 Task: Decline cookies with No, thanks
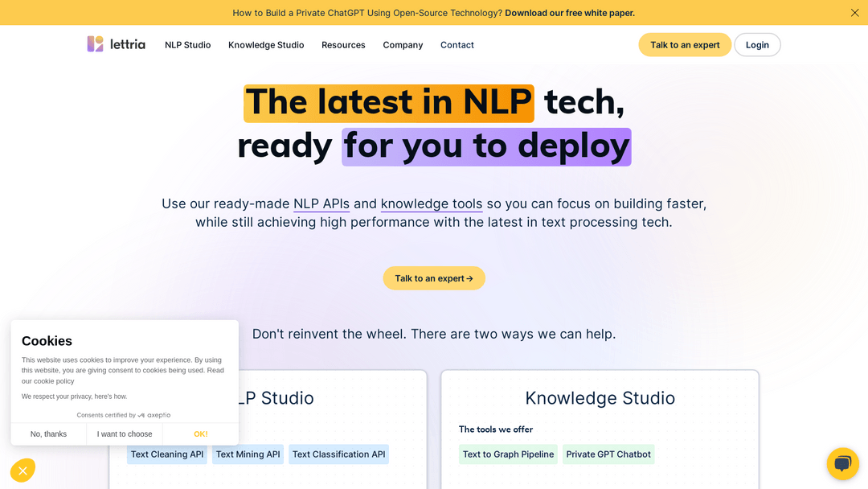pyautogui.click(x=48, y=434)
